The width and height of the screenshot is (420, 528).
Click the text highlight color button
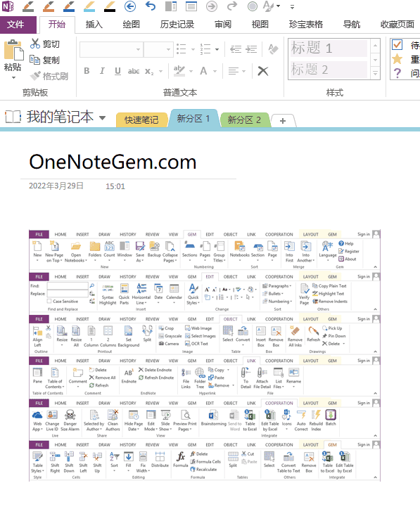click(x=179, y=71)
